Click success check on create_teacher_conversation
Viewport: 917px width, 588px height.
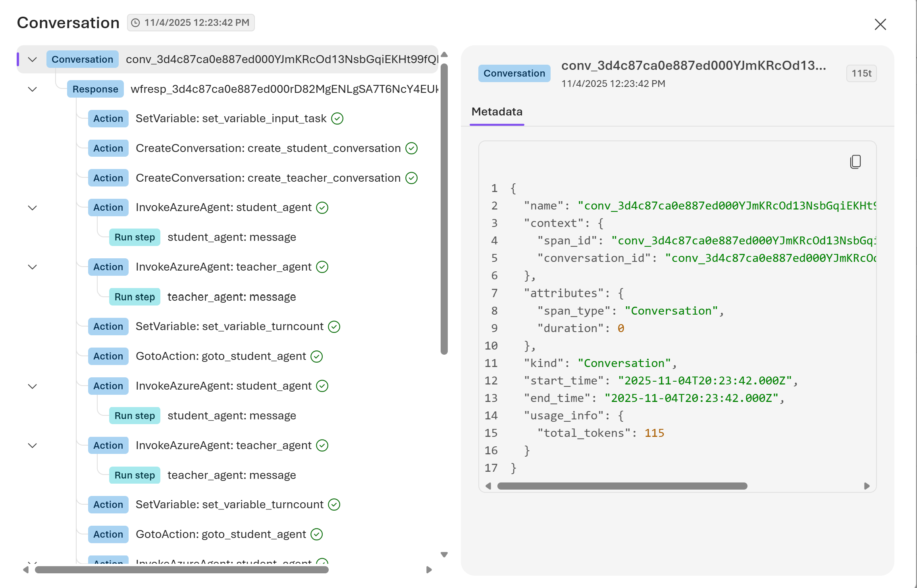(411, 178)
